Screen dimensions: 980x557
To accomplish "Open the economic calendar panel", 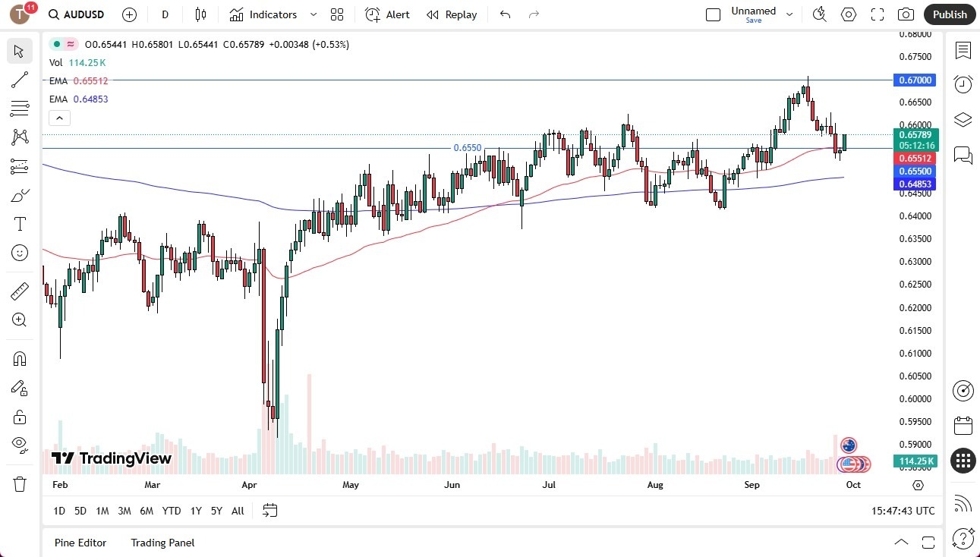I will [x=963, y=425].
